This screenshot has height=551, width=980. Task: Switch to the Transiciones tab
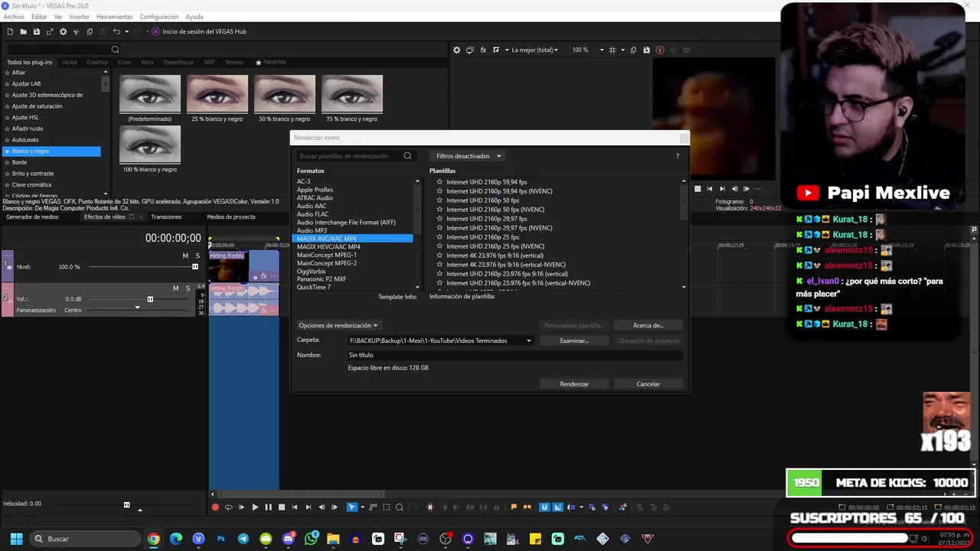(x=166, y=217)
